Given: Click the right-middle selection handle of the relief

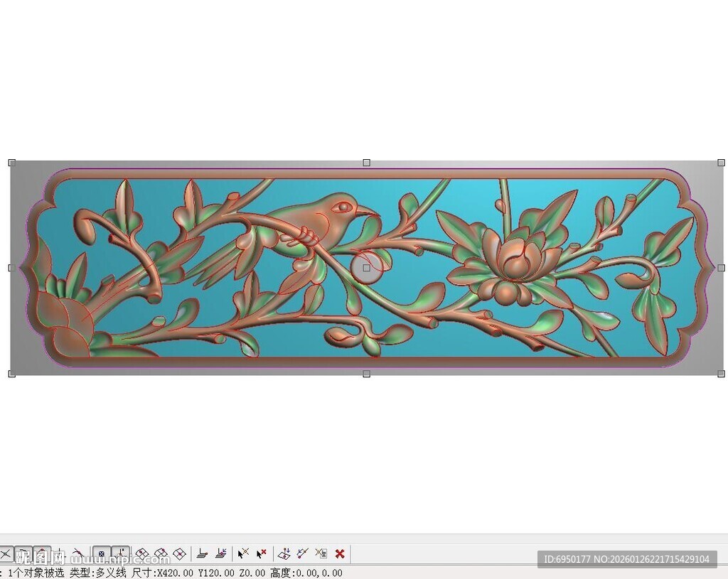Looking at the screenshot, I should click(721, 268).
